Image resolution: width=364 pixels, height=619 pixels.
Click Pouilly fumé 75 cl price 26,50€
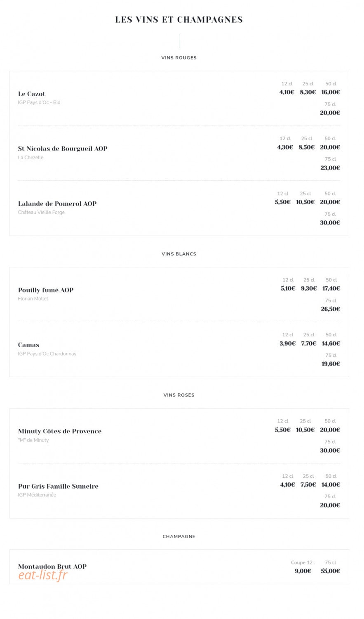click(331, 309)
